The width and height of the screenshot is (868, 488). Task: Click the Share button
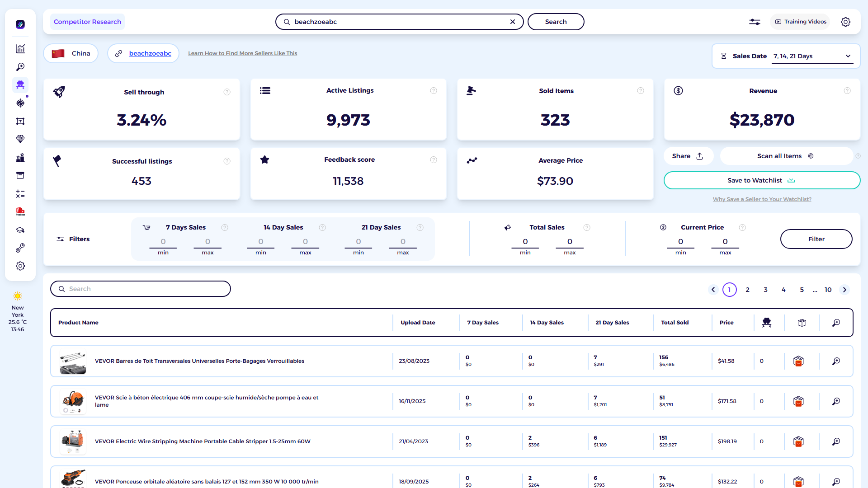pyautogui.click(x=688, y=156)
